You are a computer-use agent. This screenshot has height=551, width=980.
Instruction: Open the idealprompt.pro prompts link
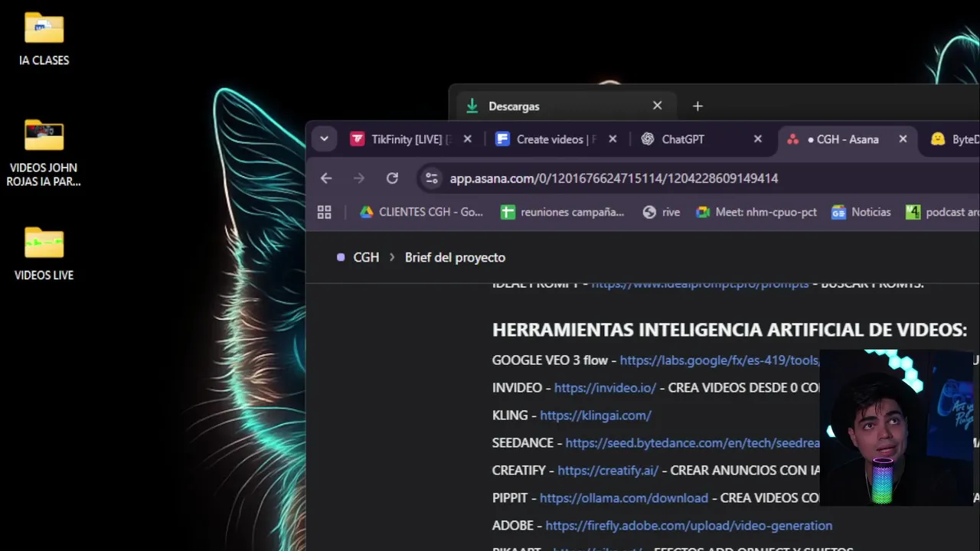point(700,285)
